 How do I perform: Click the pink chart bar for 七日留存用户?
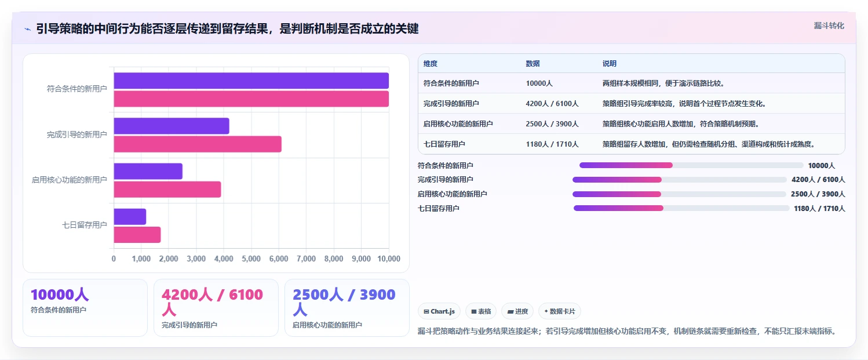tap(137, 235)
